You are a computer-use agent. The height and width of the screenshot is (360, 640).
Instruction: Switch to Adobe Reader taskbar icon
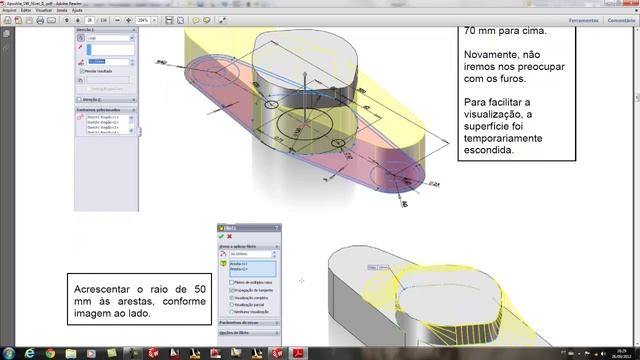point(298,353)
